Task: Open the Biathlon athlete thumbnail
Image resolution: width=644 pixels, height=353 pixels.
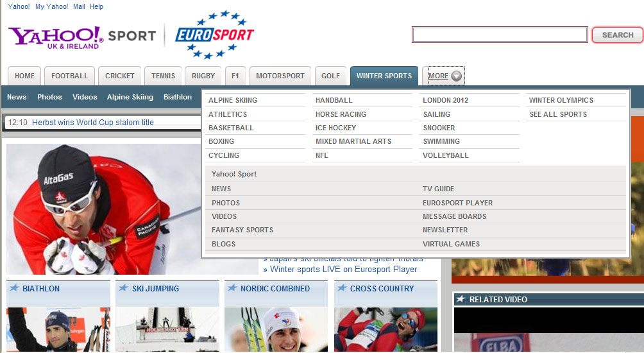Action: point(58,329)
